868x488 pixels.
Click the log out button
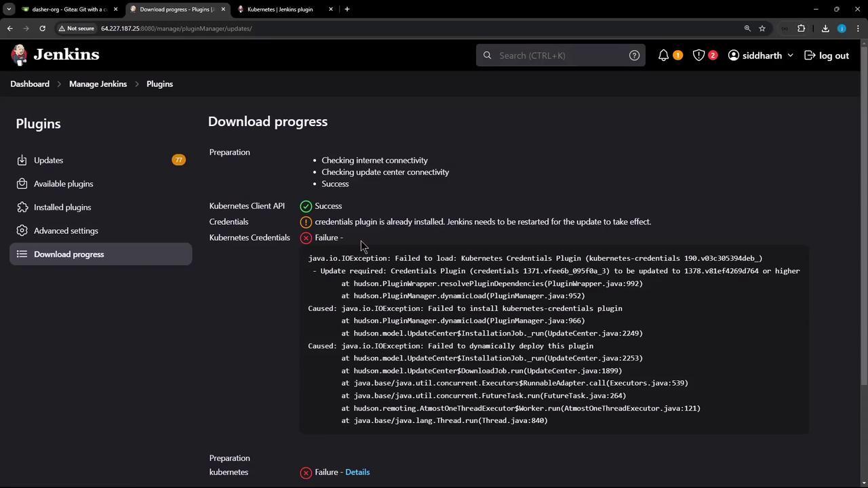click(x=827, y=56)
